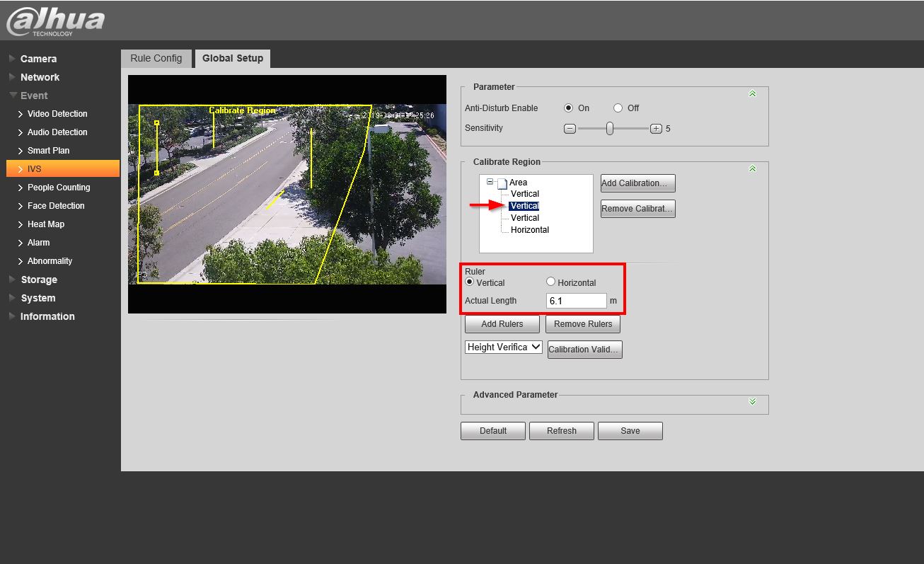Save the calibration settings
This screenshot has width=924, height=564.
tap(630, 431)
